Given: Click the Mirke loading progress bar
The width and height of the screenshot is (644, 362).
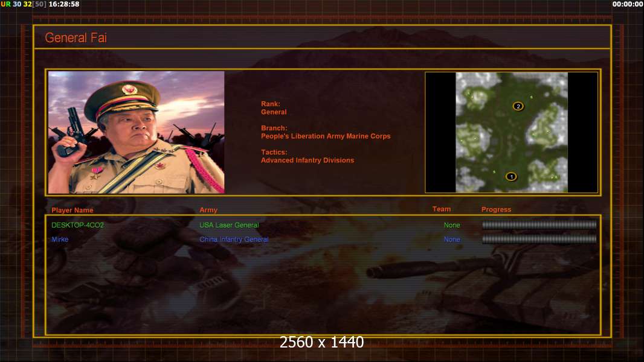Looking at the screenshot, I should point(539,239).
